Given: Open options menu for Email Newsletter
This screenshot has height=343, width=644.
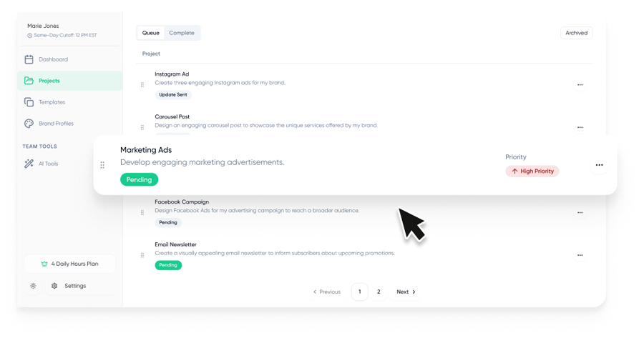Looking at the screenshot, I should (580, 255).
